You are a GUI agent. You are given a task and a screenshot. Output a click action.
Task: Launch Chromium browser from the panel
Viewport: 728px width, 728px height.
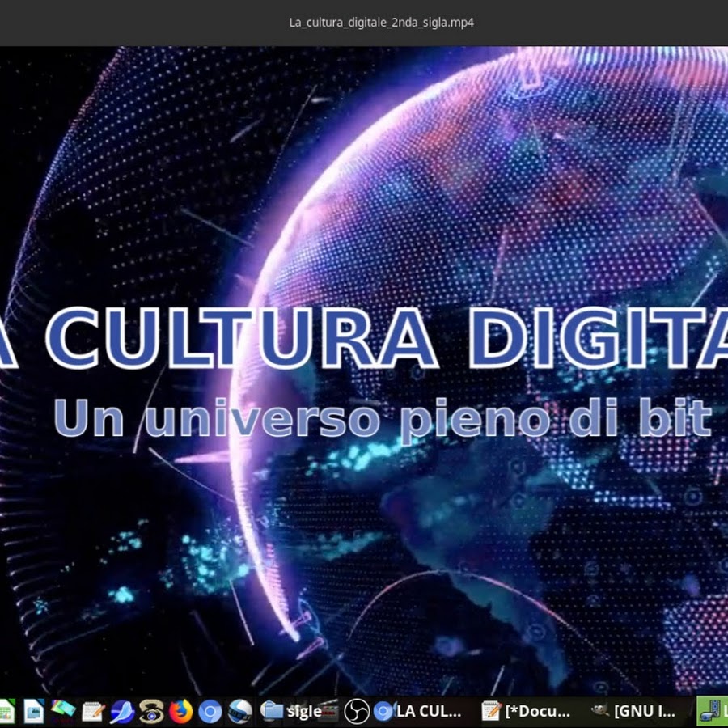[210, 712]
